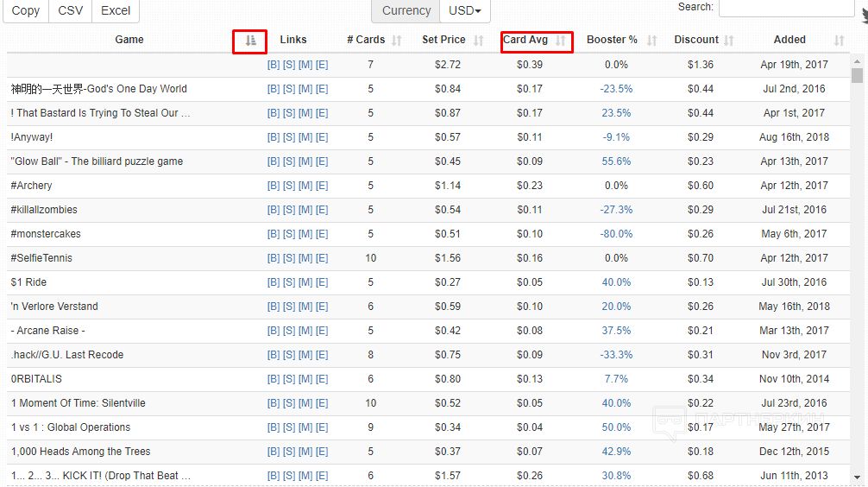Click the $0.39 card average cell
Image resolution: width=868 pixels, height=487 pixels.
(x=530, y=65)
